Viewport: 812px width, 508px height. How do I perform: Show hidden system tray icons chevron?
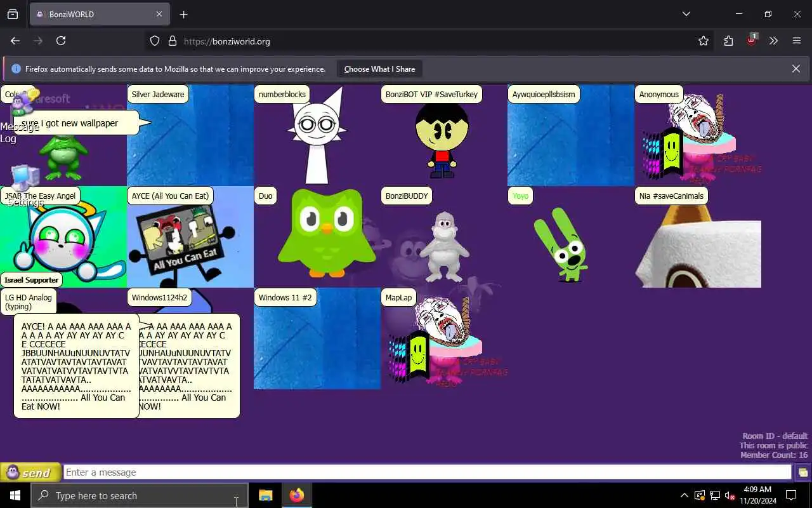pyautogui.click(x=684, y=495)
